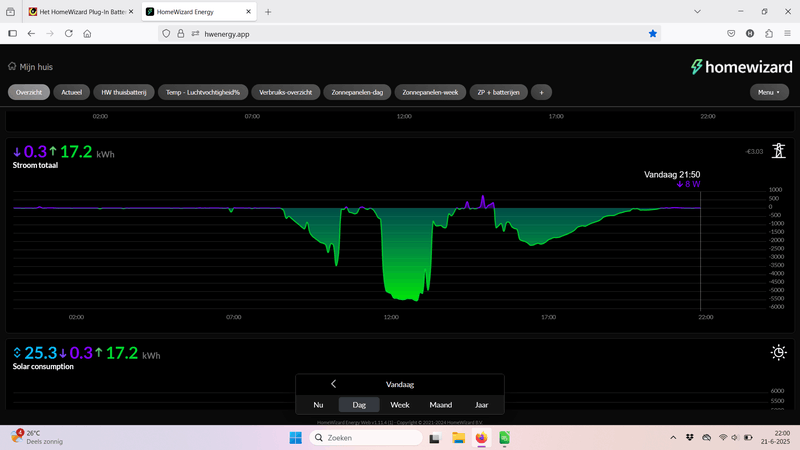Image resolution: width=800 pixels, height=450 pixels.
Task: Open the Mijn huis home icon
Action: tap(12, 66)
